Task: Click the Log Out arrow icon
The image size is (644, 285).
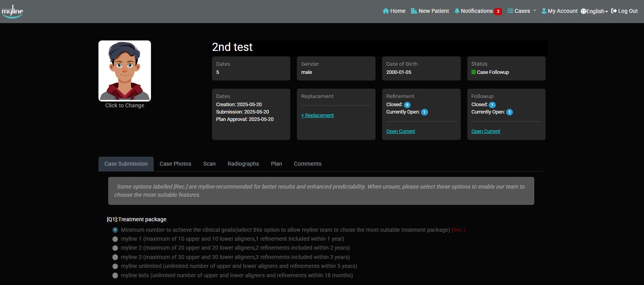Action: click(x=614, y=11)
